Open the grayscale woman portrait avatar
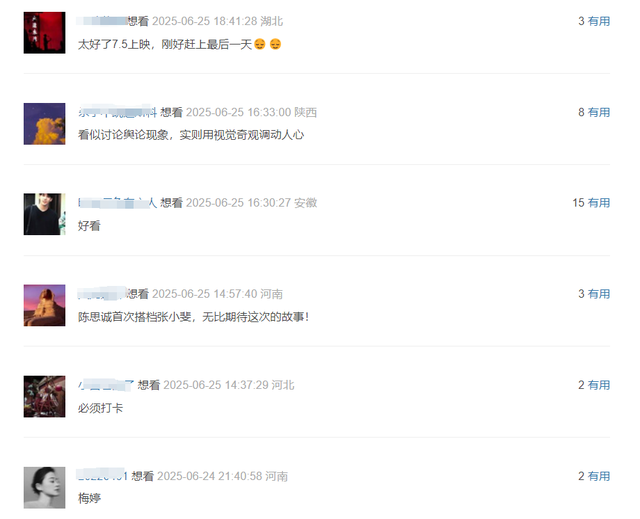640x519 pixels. pyautogui.click(x=44, y=488)
